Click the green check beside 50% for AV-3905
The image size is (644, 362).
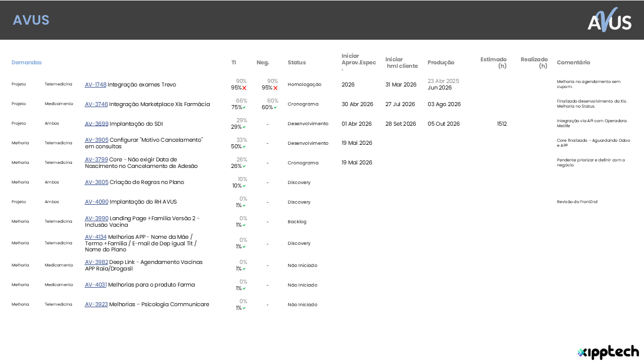pos(244,147)
